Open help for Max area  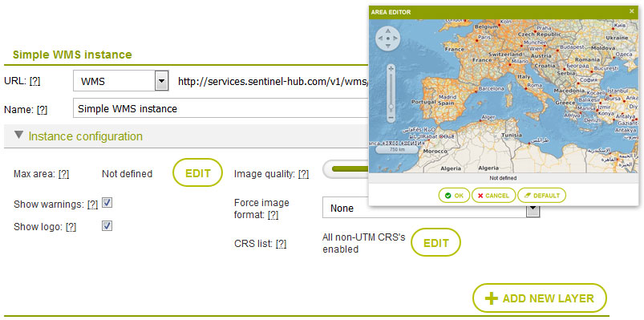[x=63, y=174]
